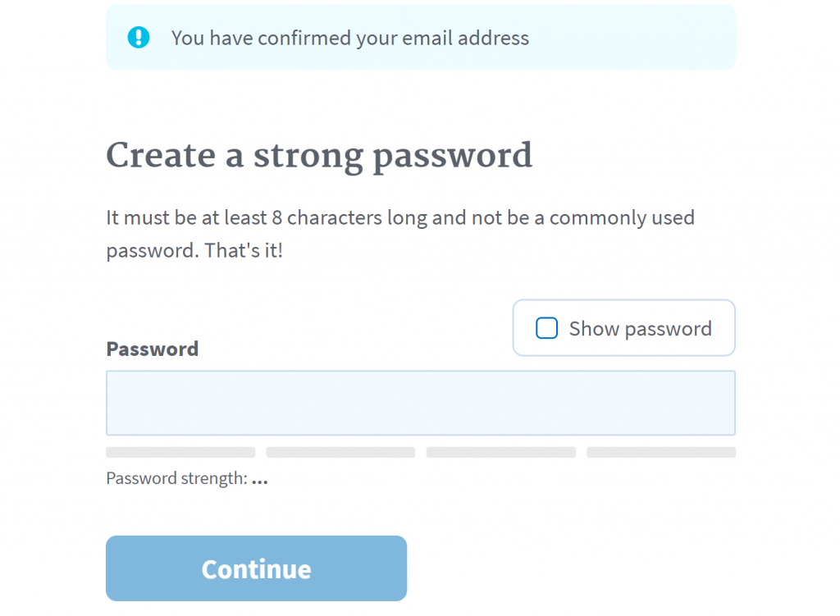Focus the Password input field

pos(420,403)
